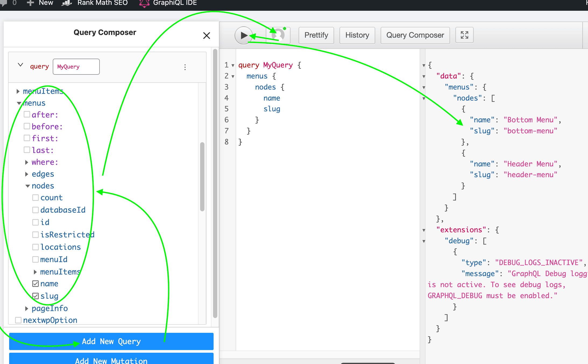The width and height of the screenshot is (588, 364).
Task: Expand the edges field
Action: pos(27,174)
